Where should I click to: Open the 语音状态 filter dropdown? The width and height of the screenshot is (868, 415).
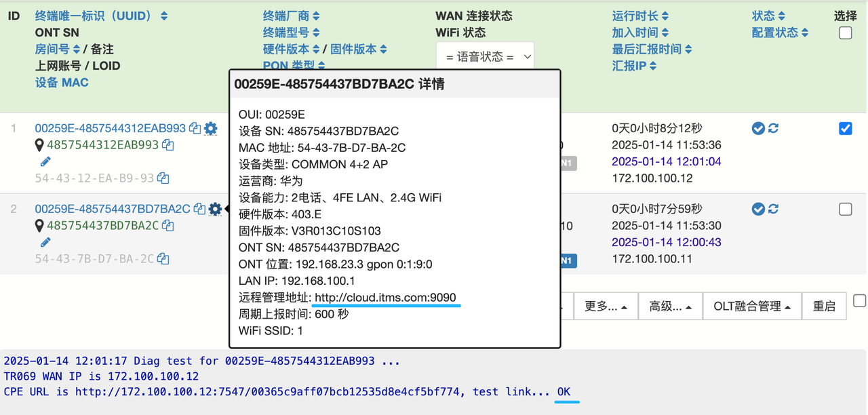point(485,57)
